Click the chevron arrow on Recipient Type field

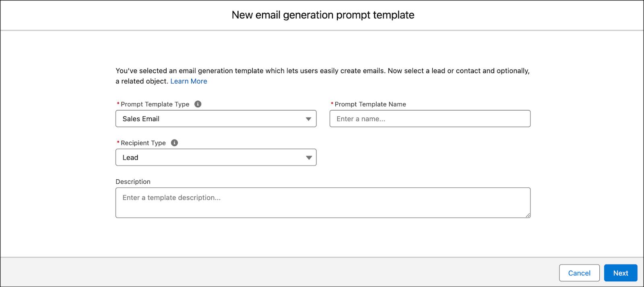(308, 157)
